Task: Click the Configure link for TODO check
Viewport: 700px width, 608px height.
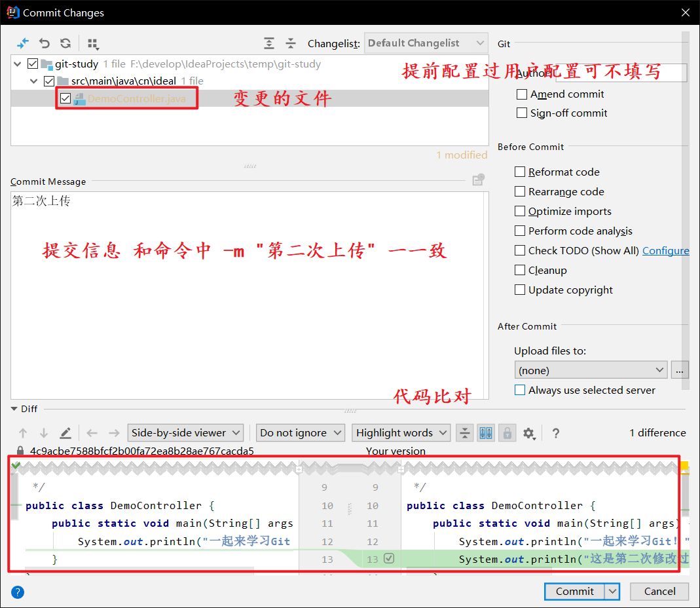Action: pyautogui.click(x=666, y=250)
